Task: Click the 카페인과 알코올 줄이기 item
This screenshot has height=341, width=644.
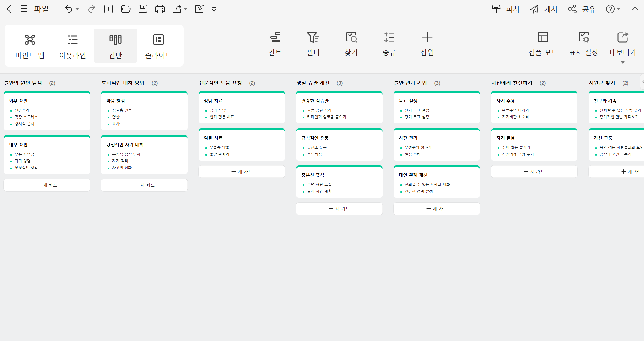Action: pos(326,117)
